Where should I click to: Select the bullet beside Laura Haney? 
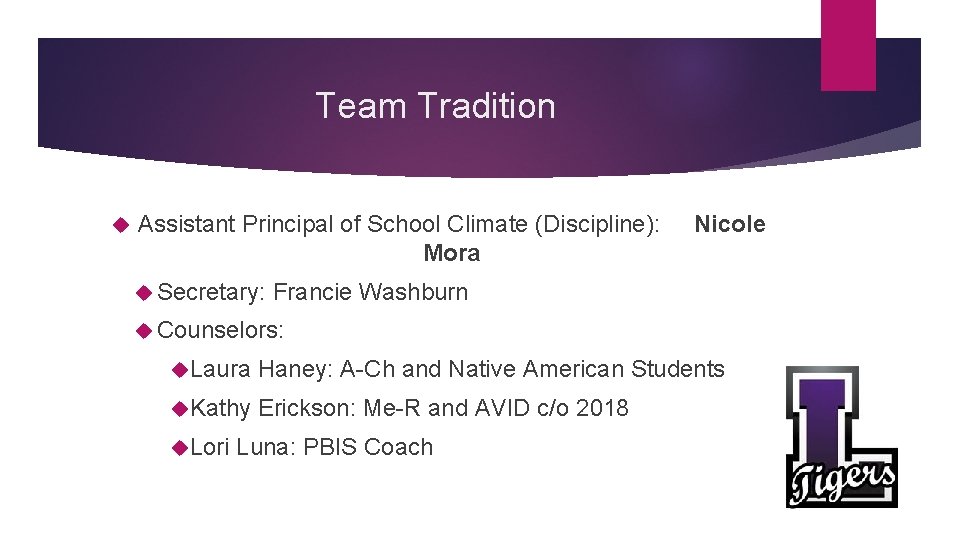click(180, 370)
